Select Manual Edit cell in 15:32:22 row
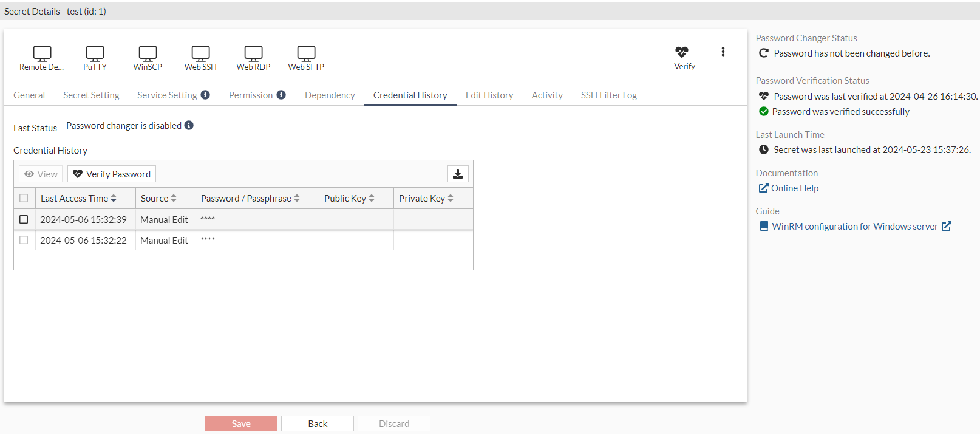This screenshot has height=435, width=980. (165, 240)
